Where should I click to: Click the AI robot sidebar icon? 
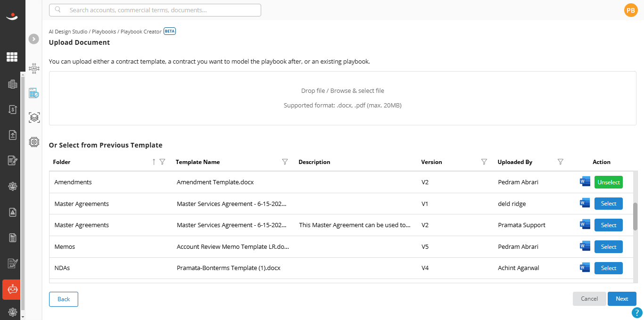tap(12, 289)
